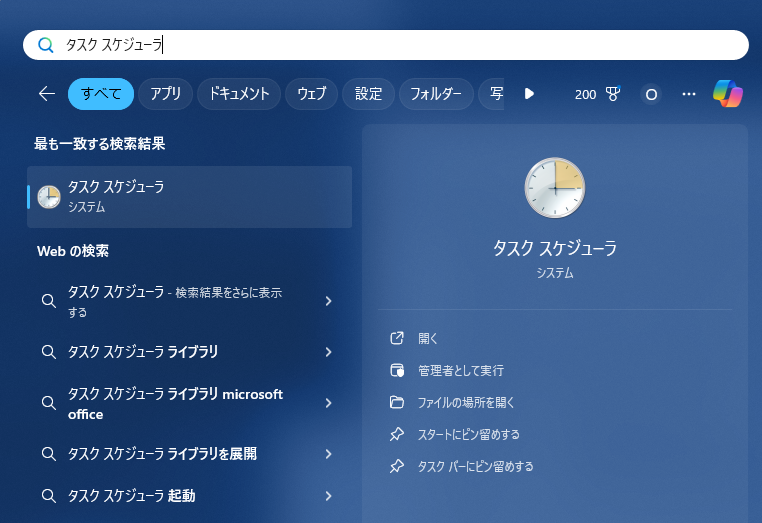Choose 開く in the preview pane
Image resolution: width=762 pixels, height=523 pixels.
[x=428, y=338]
